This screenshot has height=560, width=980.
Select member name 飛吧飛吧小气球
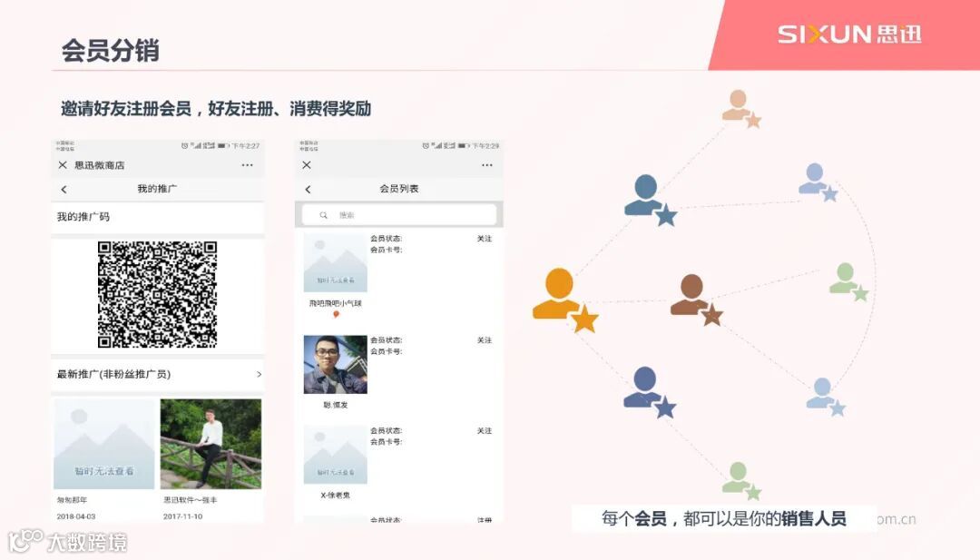pos(335,303)
